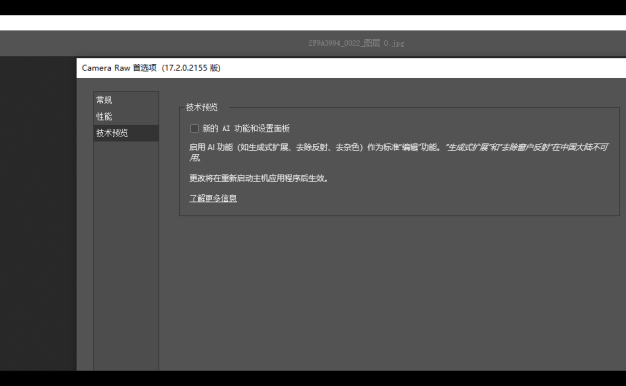Enable the 新的 AI 功能和设置面板 checkbox
Viewport: 626px width, 386px height.
click(194, 129)
